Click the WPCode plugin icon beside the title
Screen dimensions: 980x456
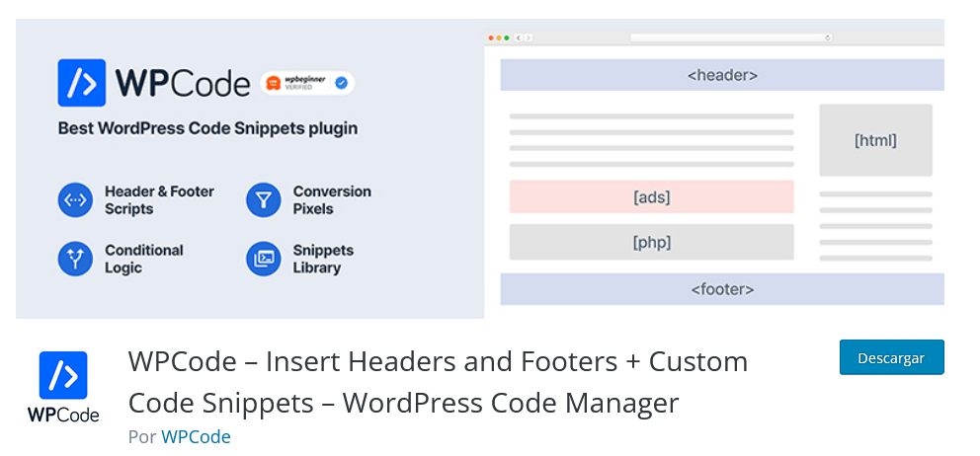pyautogui.click(x=63, y=387)
